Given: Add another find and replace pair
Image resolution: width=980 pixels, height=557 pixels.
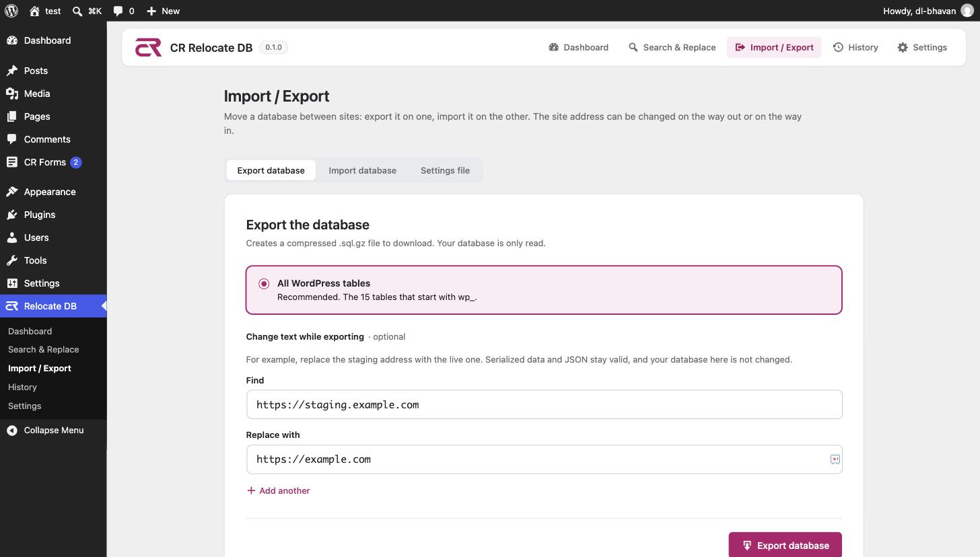Looking at the screenshot, I should pos(278,490).
